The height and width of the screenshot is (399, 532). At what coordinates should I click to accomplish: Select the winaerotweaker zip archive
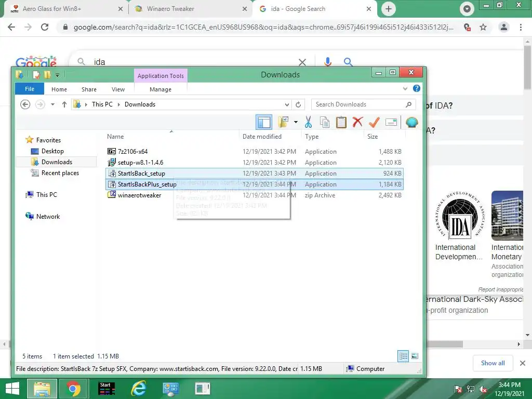pyautogui.click(x=255, y=195)
